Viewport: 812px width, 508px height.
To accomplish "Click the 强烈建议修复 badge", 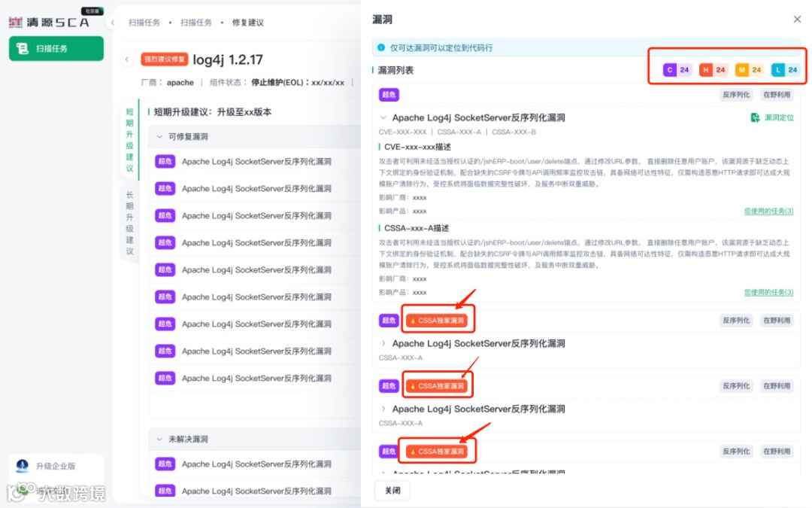I will click(164, 59).
